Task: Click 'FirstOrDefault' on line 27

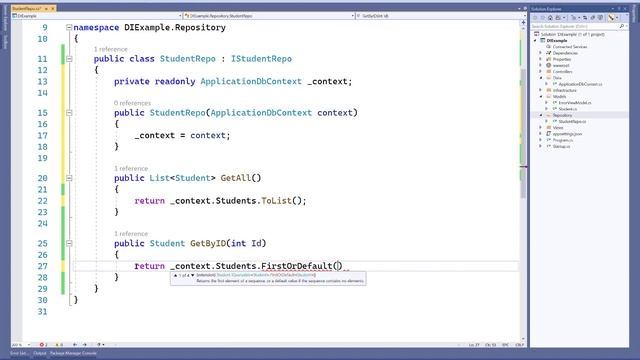Action: pyautogui.click(x=297, y=266)
